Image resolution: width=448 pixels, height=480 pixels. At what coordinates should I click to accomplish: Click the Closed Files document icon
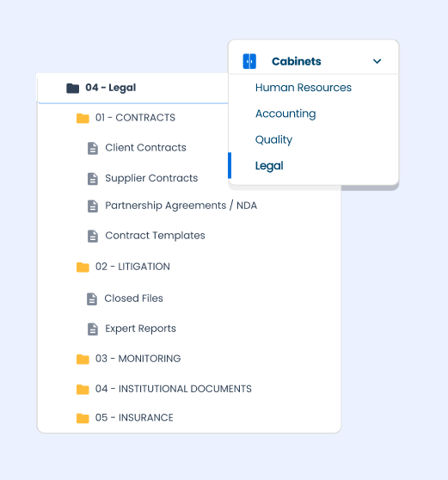coord(92,299)
